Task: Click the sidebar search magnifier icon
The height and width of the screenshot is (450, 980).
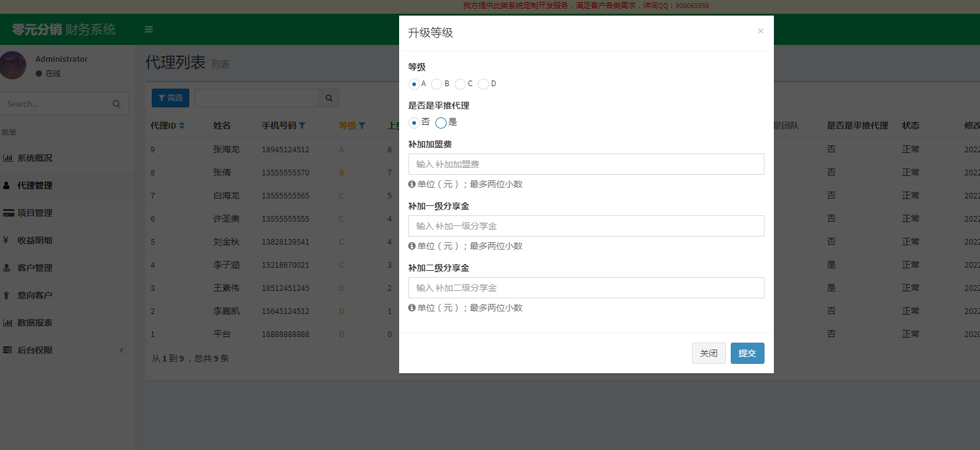Action: coord(116,104)
